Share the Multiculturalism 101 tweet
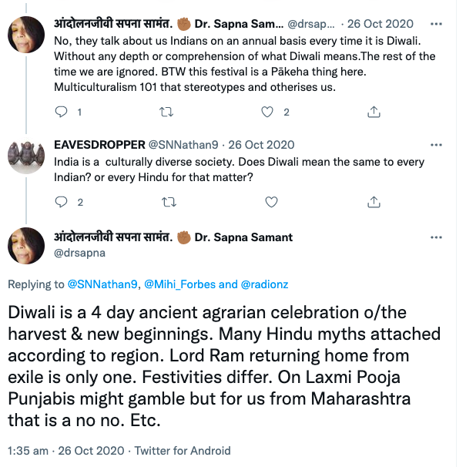 374,112
